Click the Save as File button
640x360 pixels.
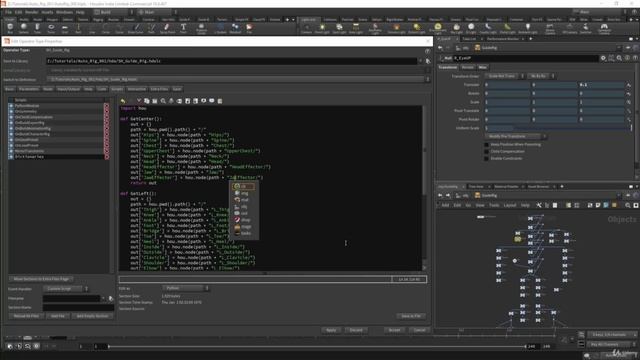pyautogui.click(x=411, y=316)
